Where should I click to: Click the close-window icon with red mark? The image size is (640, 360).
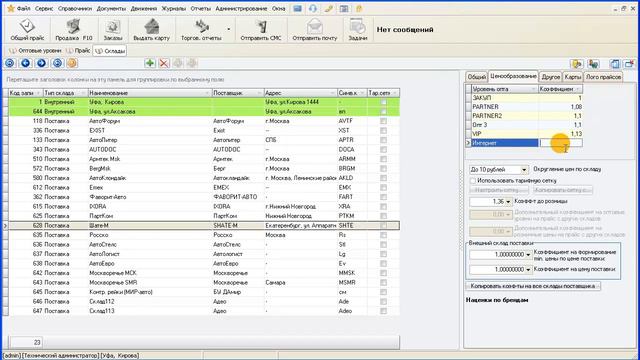coord(629,64)
